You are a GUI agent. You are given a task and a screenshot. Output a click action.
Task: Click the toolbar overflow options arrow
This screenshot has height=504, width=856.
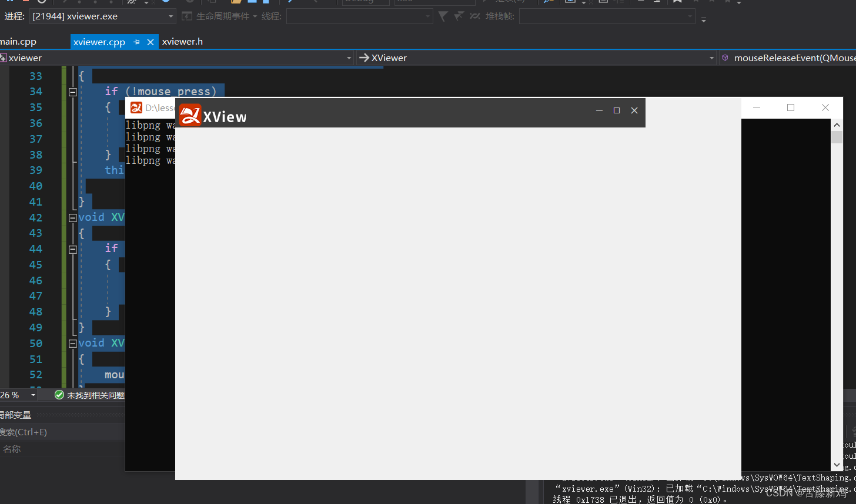point(704,19)
